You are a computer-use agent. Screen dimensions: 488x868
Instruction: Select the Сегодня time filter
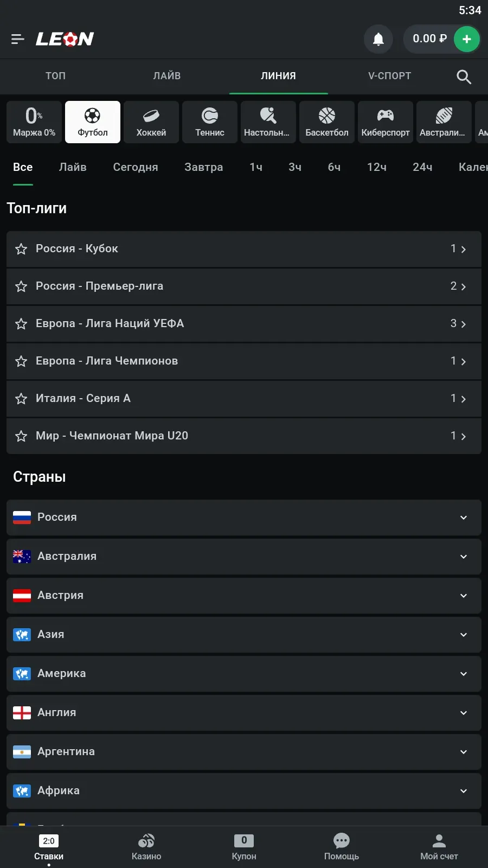[136, 167]
